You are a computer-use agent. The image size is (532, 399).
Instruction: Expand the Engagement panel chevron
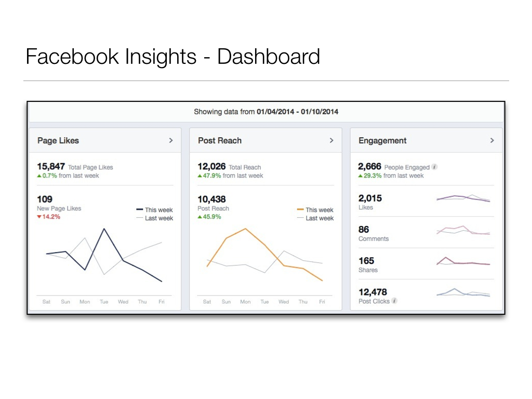(x=492, y=141)
